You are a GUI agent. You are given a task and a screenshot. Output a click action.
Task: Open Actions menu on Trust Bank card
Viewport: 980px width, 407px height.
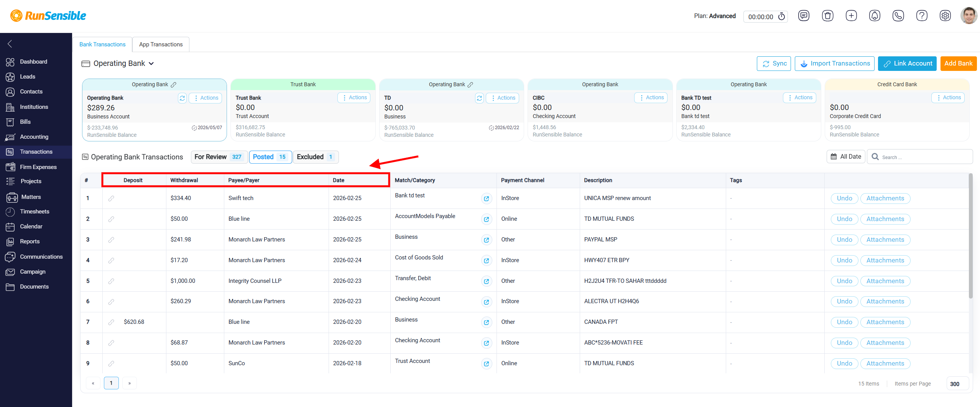(354, 98)
